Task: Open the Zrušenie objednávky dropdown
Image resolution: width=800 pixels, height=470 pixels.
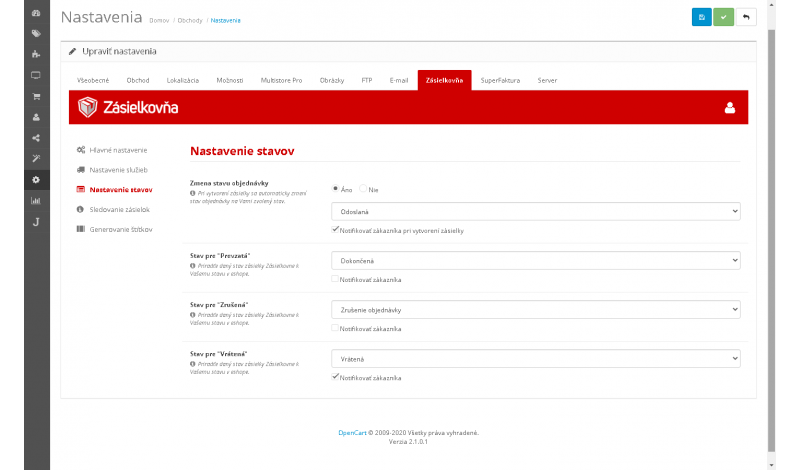Action: (x=536, y=309)
